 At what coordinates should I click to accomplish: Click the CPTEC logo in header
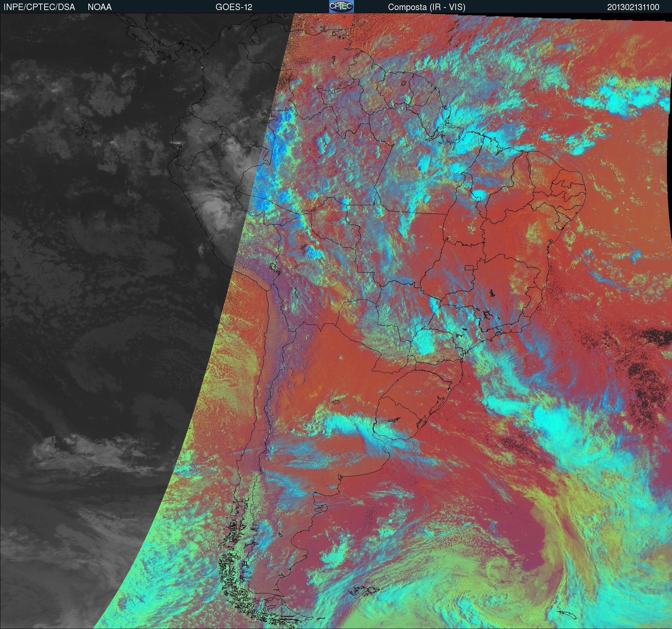point(341,6)
